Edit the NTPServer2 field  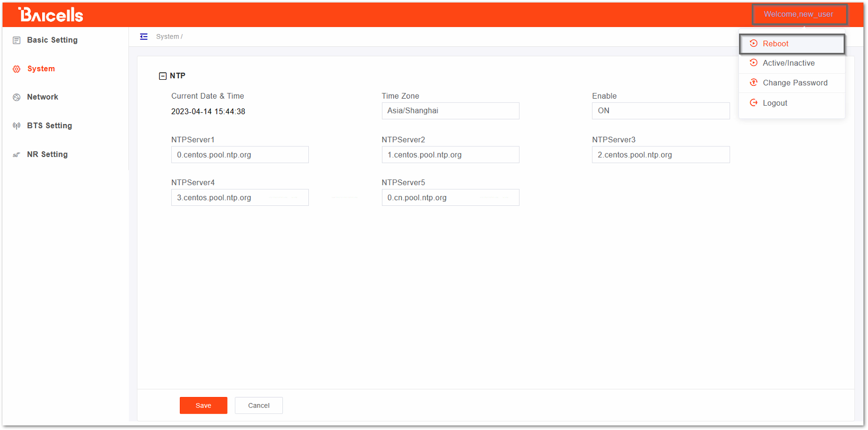pyautogui.click(x=451, y=155)
